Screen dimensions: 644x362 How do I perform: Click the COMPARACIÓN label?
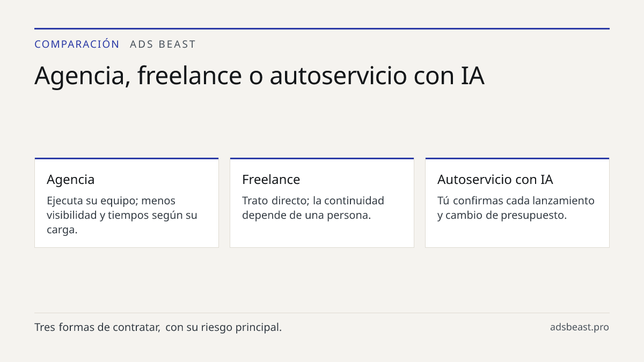pyautogui.click(x=77, y=44)
